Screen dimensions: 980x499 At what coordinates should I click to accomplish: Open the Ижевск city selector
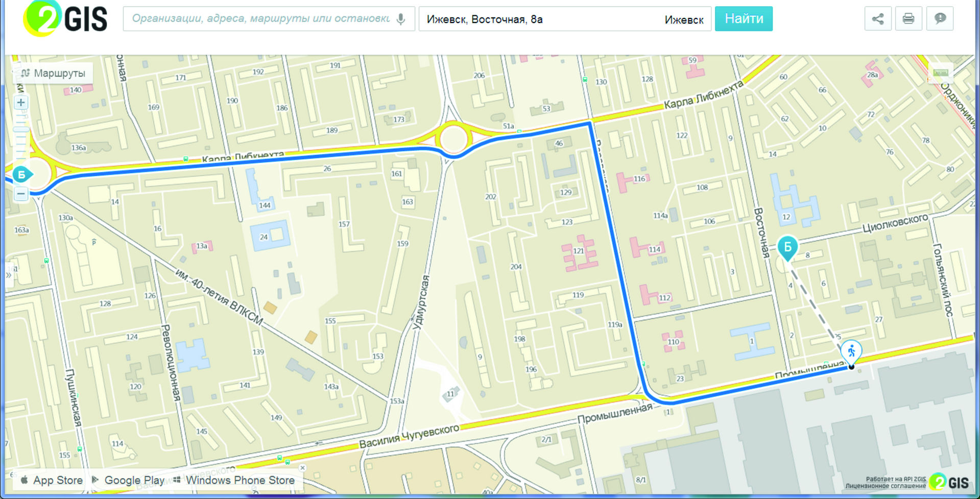coord(684,20)
